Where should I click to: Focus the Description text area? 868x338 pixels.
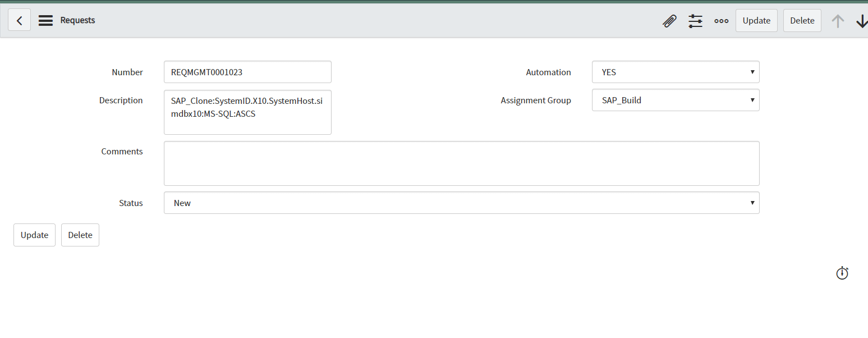(247, 112)
